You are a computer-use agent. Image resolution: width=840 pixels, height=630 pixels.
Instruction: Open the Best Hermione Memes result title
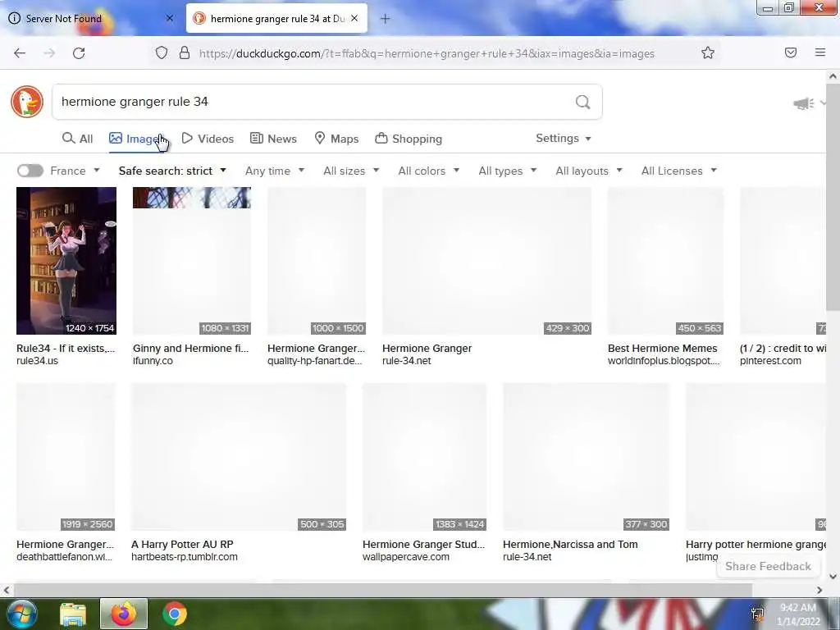[x=662, y=348]
